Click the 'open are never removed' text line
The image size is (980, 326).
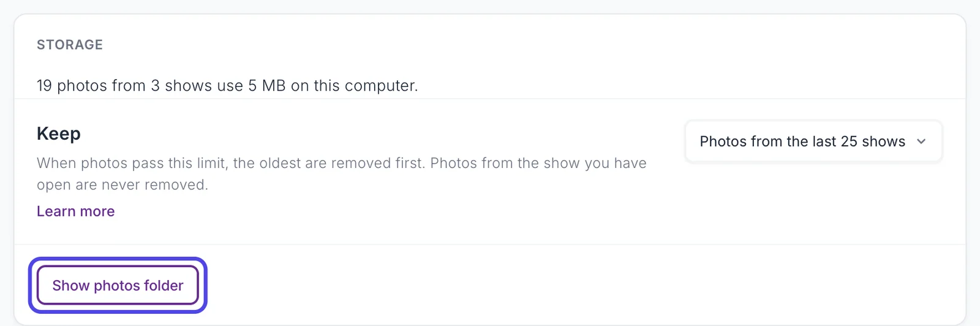tap(123, 184)
